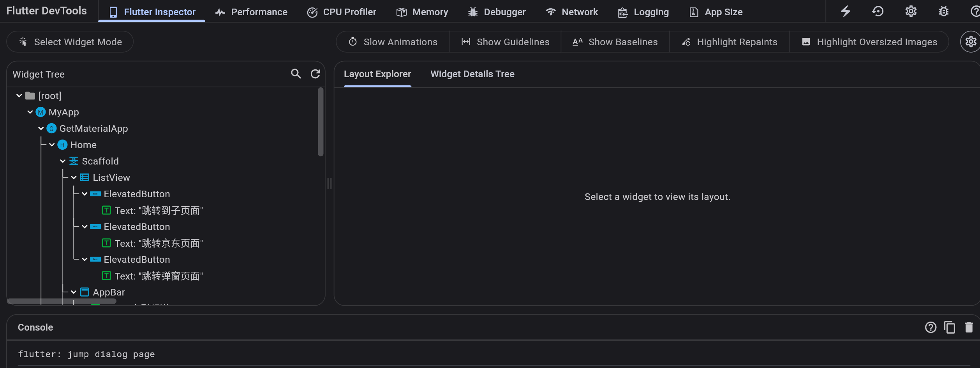Collapse ElevatedButton containing 跳转到子页面

click(85, 194)
